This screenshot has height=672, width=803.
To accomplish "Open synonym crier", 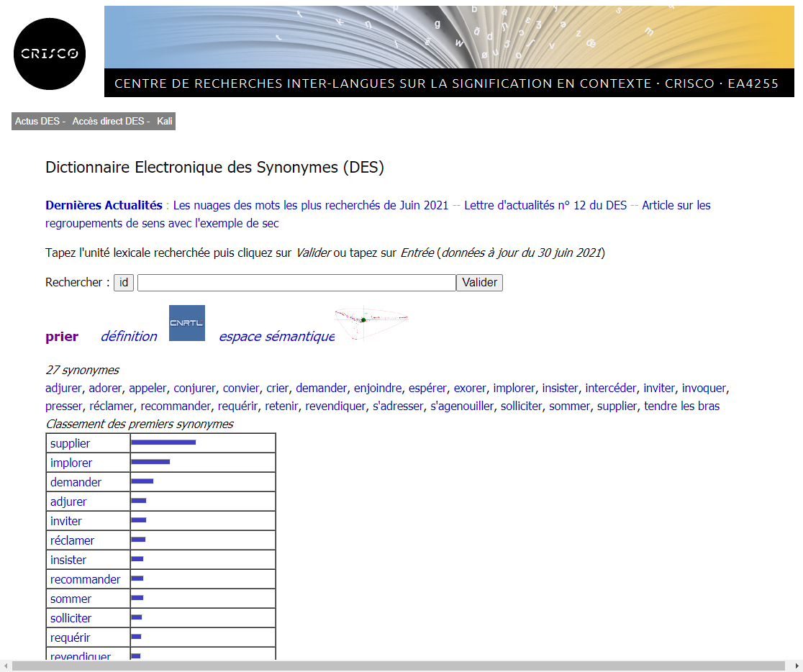I will tap(278, 389).
